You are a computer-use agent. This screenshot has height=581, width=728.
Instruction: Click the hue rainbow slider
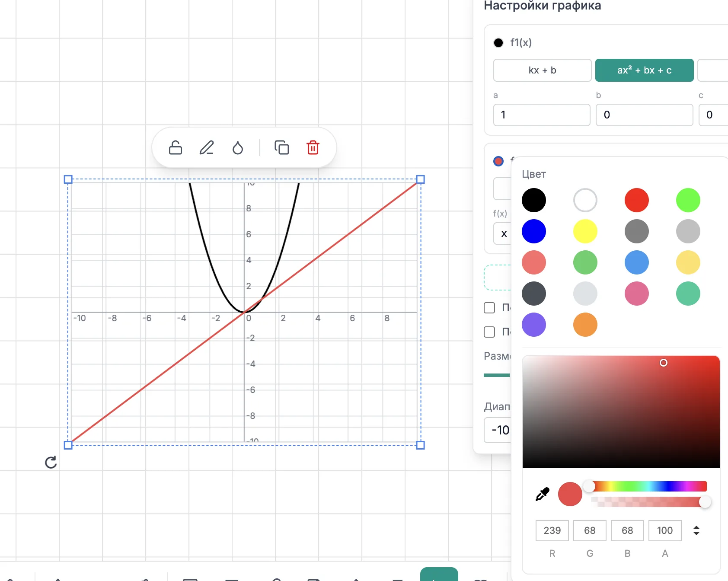(x=648, y=486)
